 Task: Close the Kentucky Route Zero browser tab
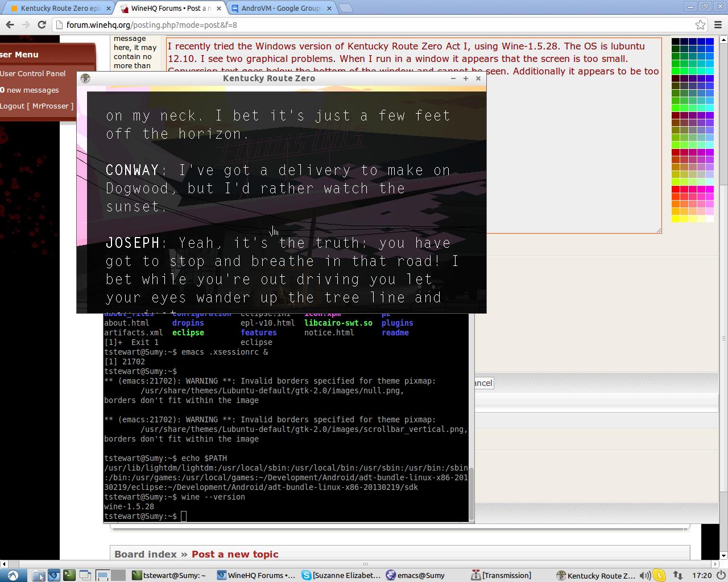coord(109,9)
